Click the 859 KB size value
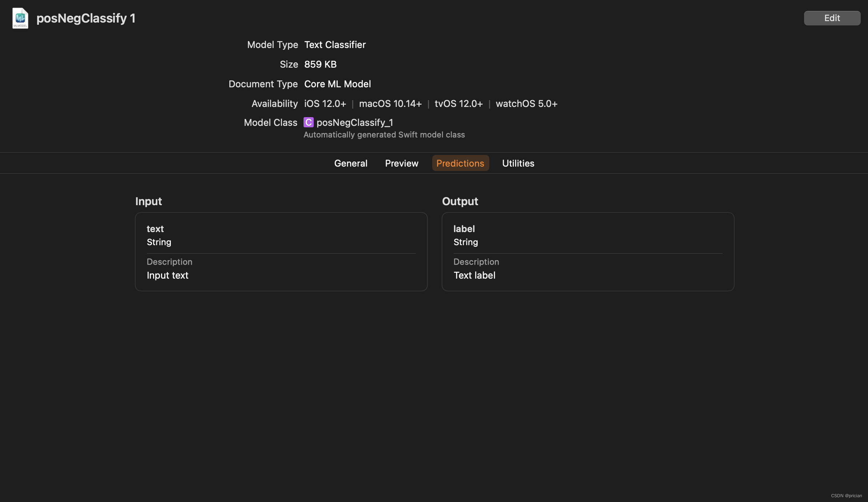Image resolution: width=868 pixels, height=502 pixels. tap(320, 64)
